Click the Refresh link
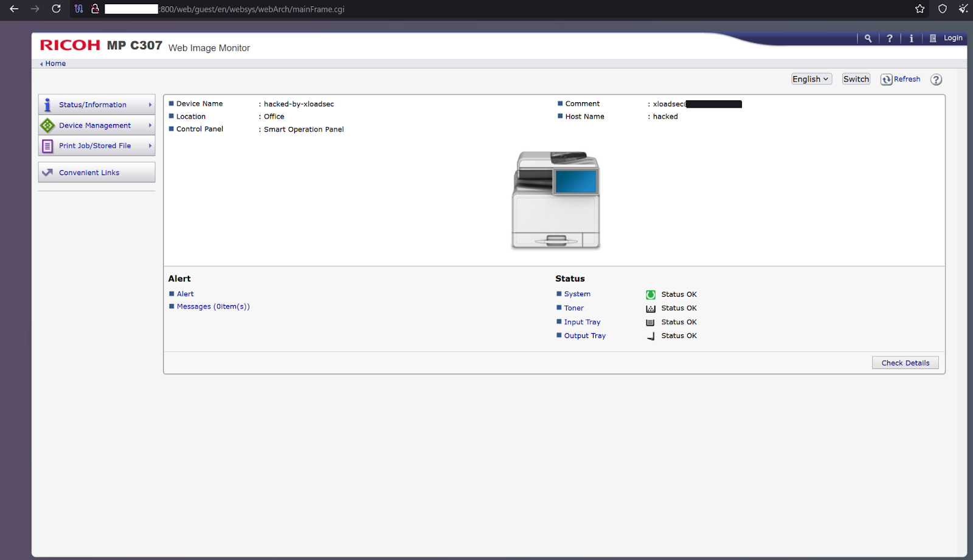Screen dimensions: 973x560 pos(907,79)
